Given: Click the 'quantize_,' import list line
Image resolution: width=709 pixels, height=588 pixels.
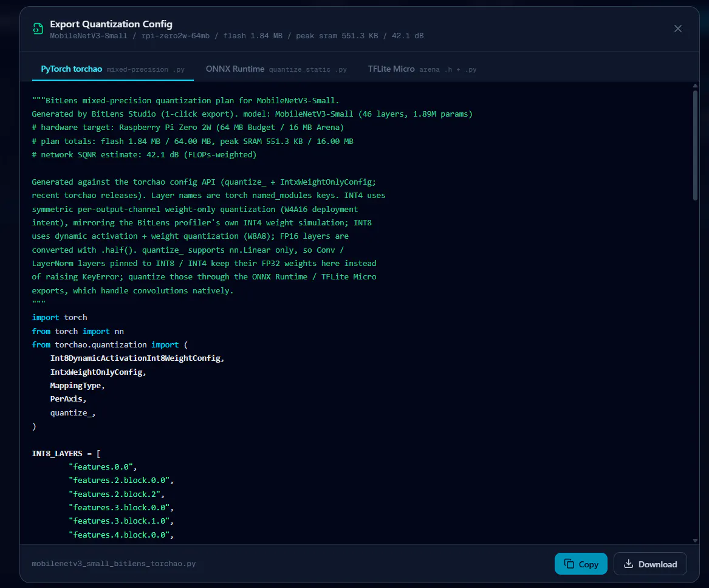Looking at the screenshot, I should tap(73, 412).
